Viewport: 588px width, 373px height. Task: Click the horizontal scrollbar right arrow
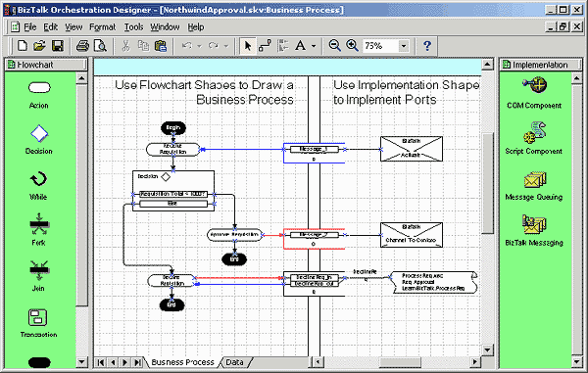click(x=475, y=362)
